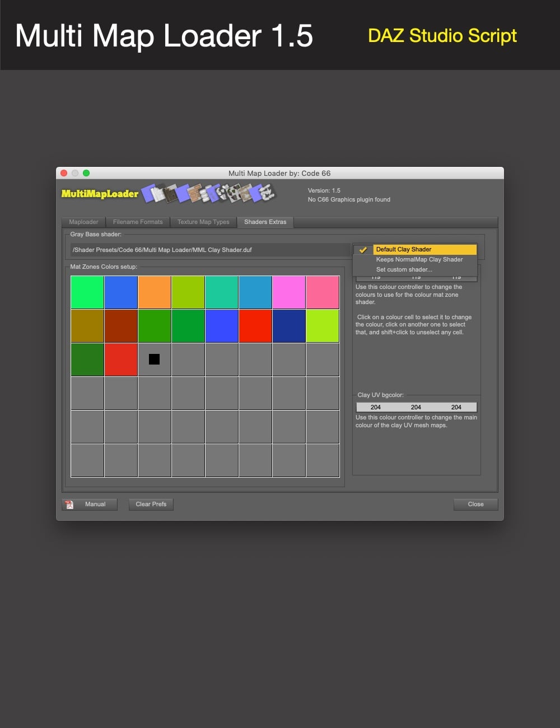560x728 pixels.
Task: Open the Manual
Action: click(x=95, y=504)
